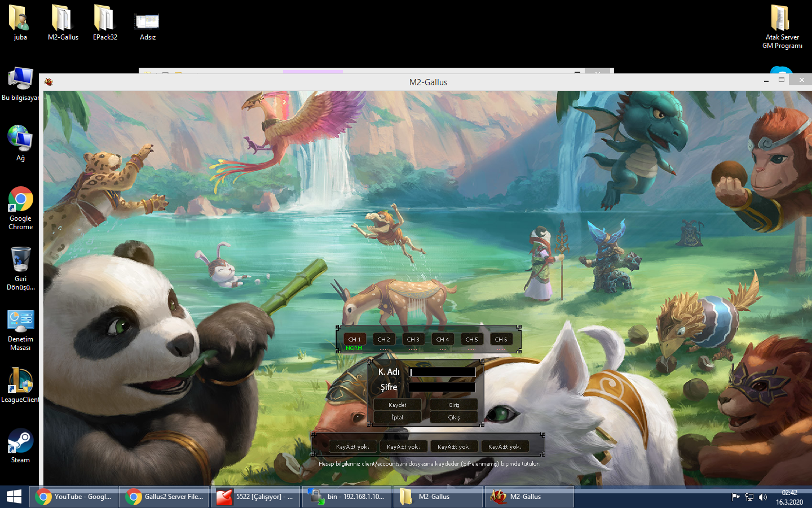Select channel CH 5
The image size is (812, 508).
(472, 339)
